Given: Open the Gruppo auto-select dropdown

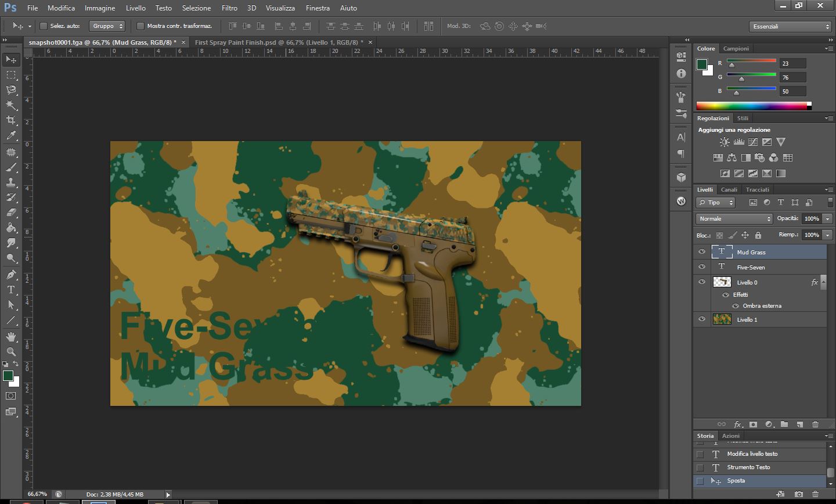Looking at the screenshot, I should click(107, 26).
